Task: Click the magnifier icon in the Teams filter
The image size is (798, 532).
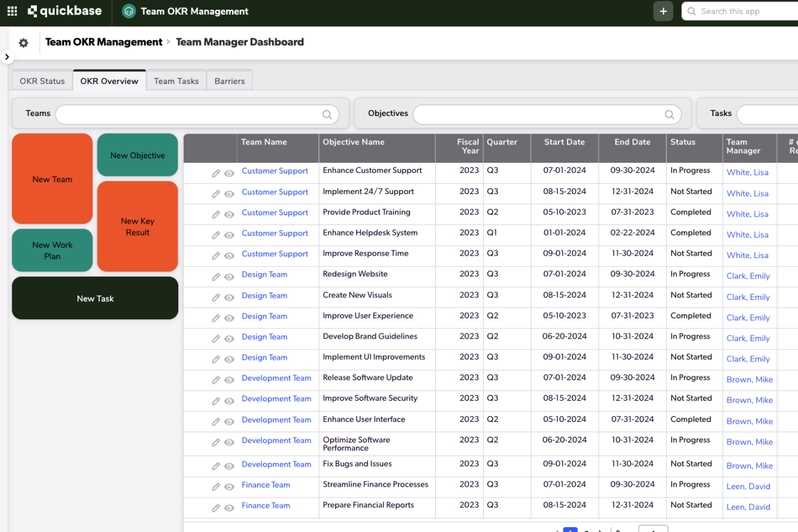Action: tap(327, 114)
